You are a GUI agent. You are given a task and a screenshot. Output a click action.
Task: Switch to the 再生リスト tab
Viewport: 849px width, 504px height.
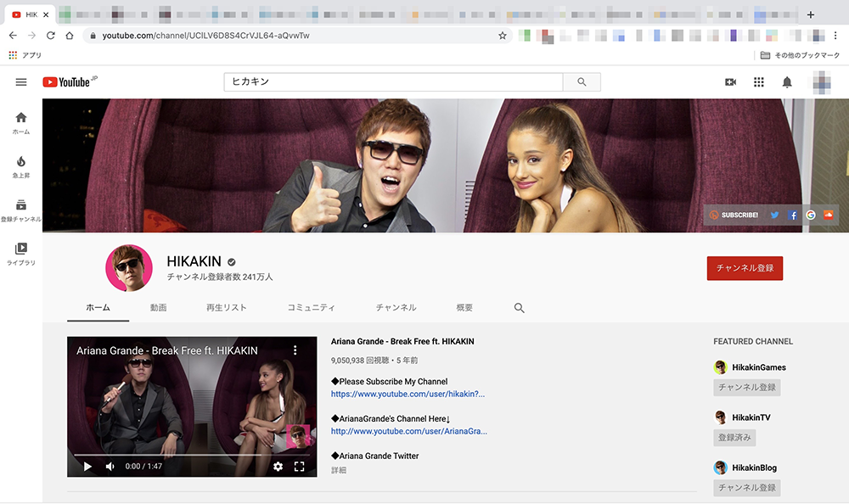click(x=227, y=307)
